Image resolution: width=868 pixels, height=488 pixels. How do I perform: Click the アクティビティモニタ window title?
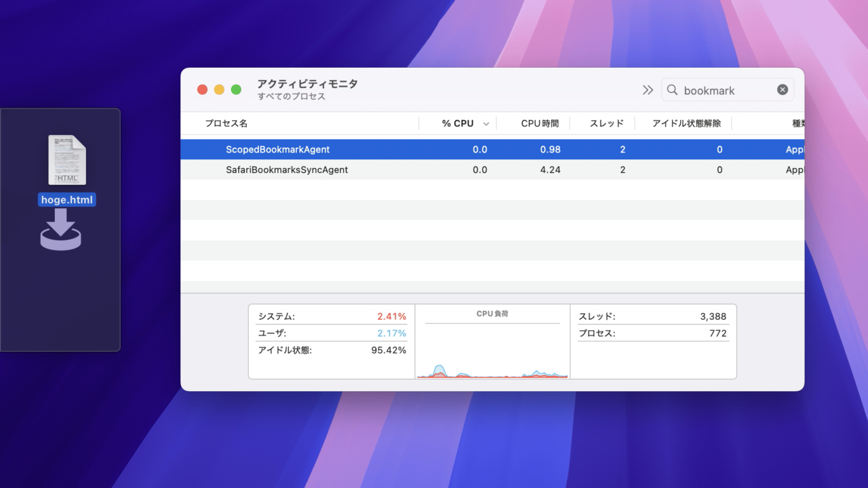pos(307,84)
